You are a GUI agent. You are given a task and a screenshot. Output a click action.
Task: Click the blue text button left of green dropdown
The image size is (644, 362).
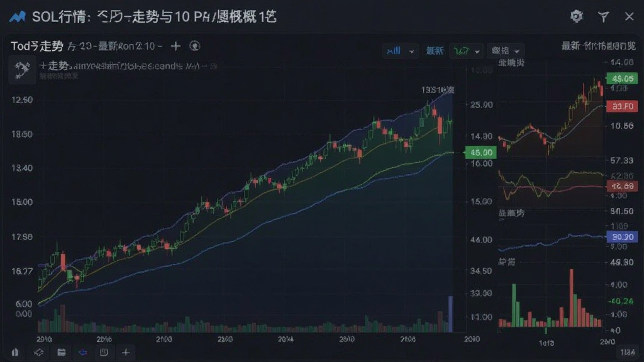435,51
